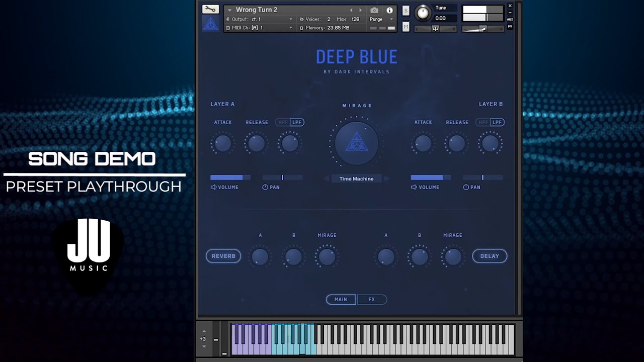Click the Layer B volume speaker icon
Screen dimensions: 644x362
tap(414, 187)
